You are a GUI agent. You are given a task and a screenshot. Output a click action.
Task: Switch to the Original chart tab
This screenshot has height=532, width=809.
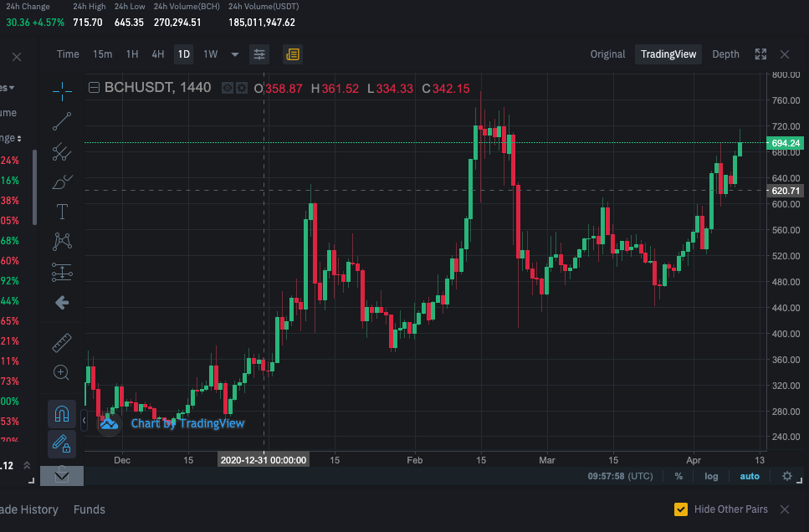click(x=607, y=54)
